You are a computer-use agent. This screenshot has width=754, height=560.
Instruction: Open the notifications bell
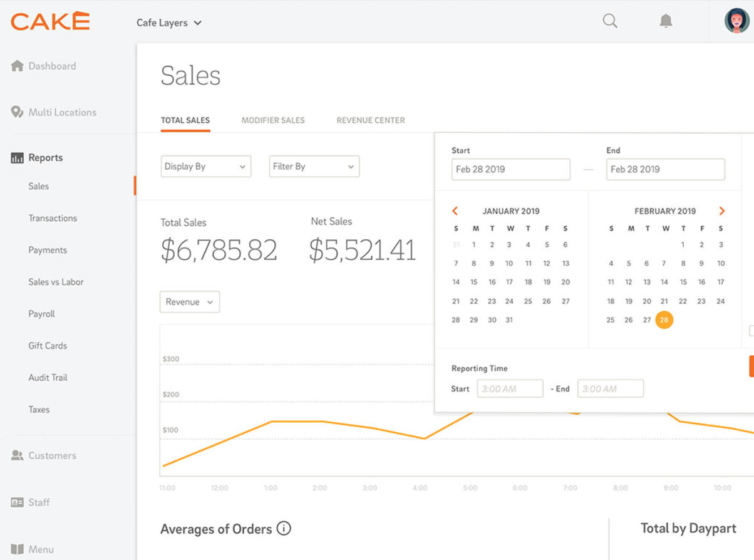pos(666,21)
